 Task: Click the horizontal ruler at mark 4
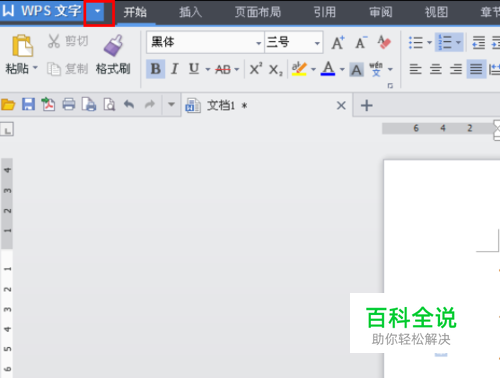coord(443,128)
